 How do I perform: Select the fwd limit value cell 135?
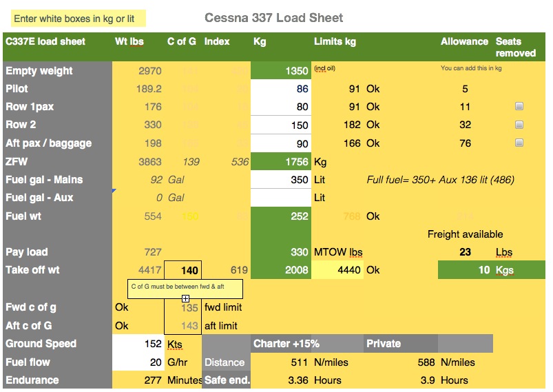tap(182, 307)
